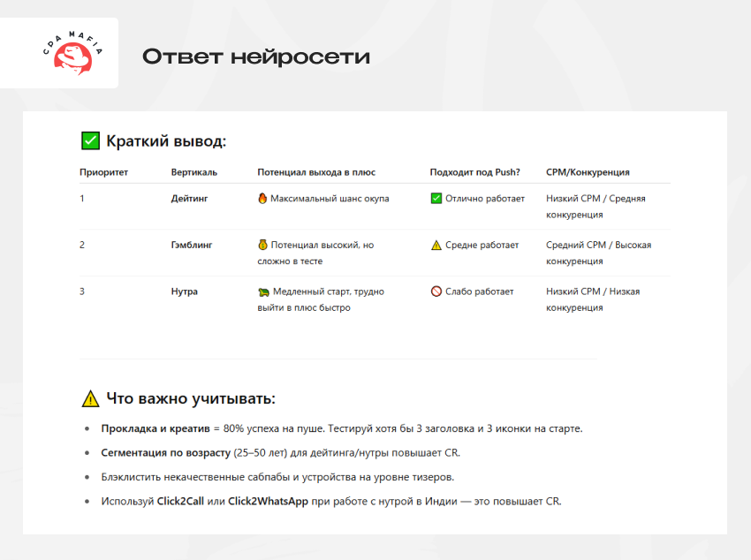Click the turtle emoji in the Нутра row
This screenshot has height=560, width=751.
(x=263, y=291)
